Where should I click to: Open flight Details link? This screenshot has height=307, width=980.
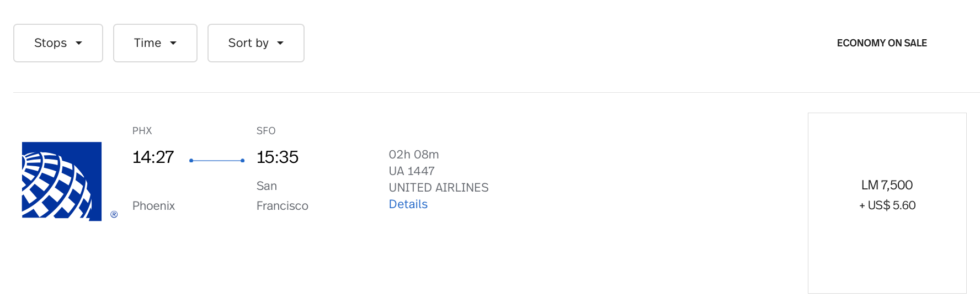[408, 204]
